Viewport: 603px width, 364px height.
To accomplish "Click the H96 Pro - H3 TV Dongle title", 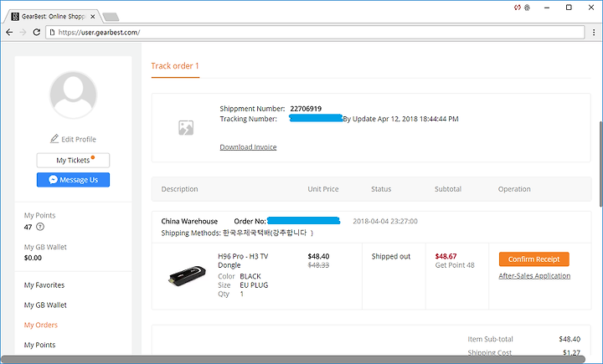I will point(243,260).
